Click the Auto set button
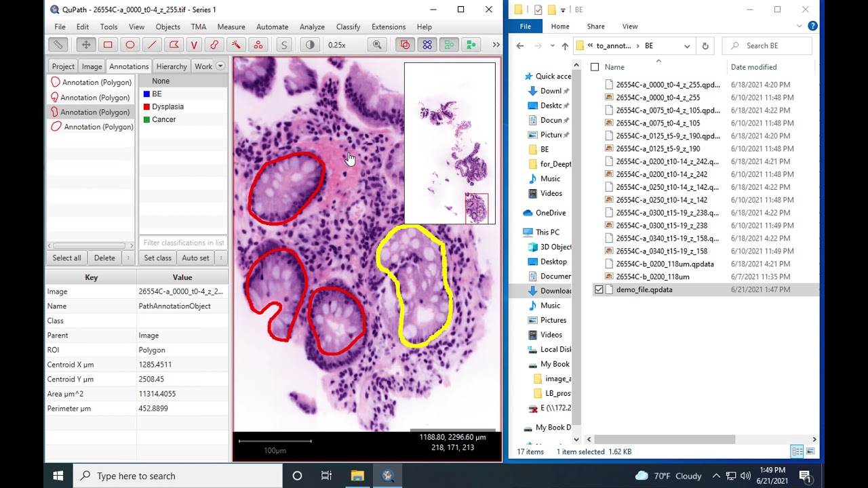Screen dimensions: 868x488 point(195,258)
